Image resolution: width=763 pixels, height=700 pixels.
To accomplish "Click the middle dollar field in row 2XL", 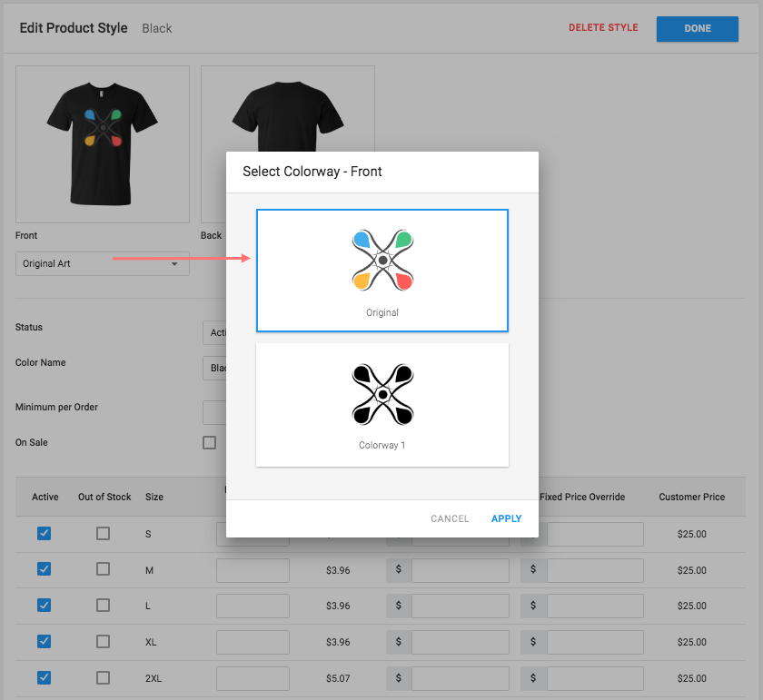I will point(460,678).
